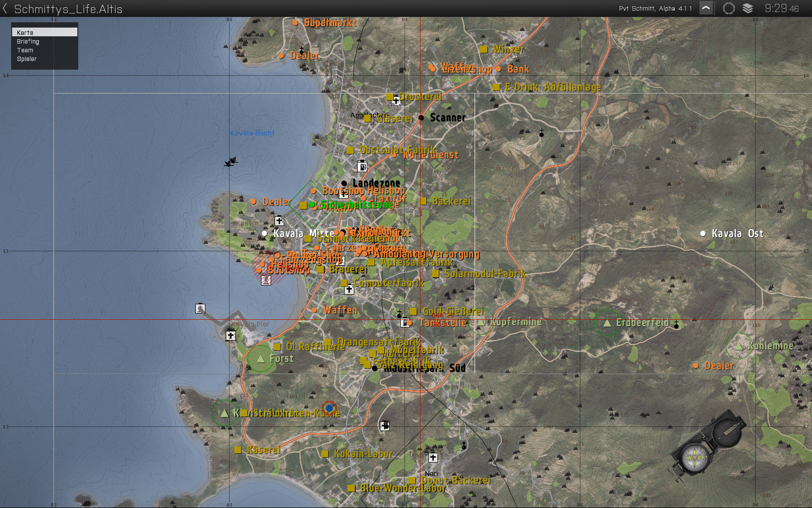Click yellow Orangensaftfabrik square marker

point(328,342)
